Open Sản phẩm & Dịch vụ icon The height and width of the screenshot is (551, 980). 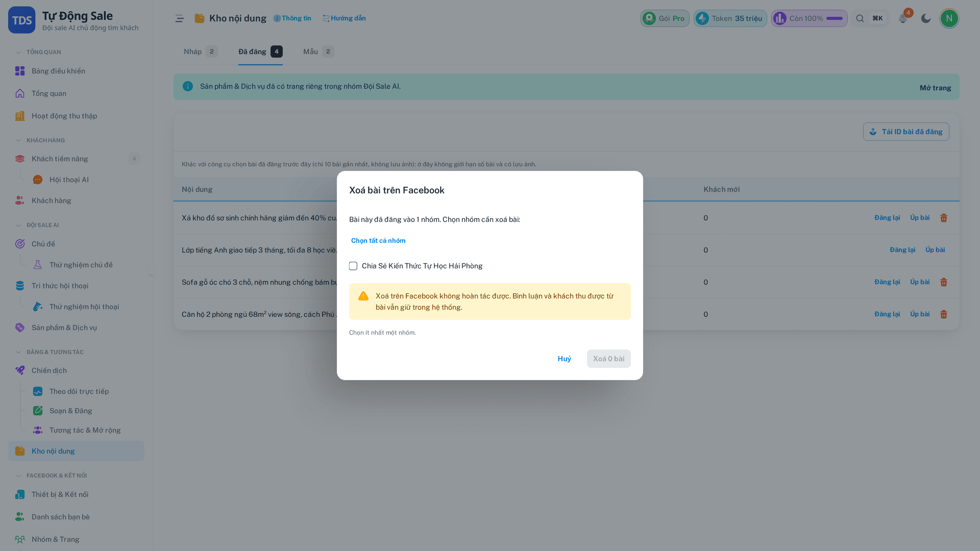tap(20, 328)
